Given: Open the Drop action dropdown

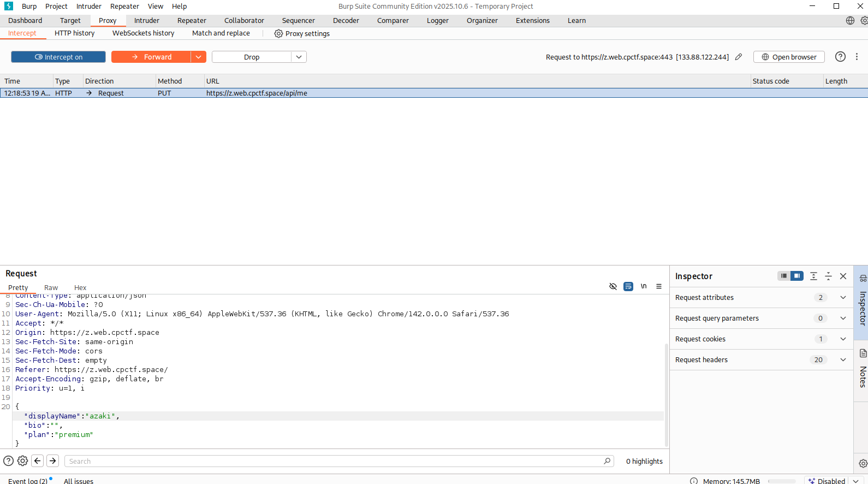Looking at the screenshot, I should click(x=299, y=57).
